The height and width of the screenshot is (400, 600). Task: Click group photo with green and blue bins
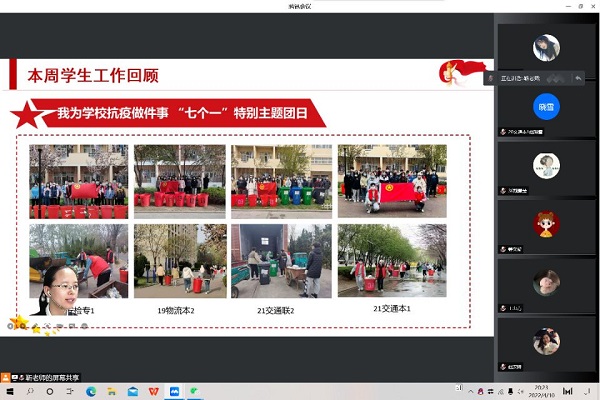pos(282,181)
